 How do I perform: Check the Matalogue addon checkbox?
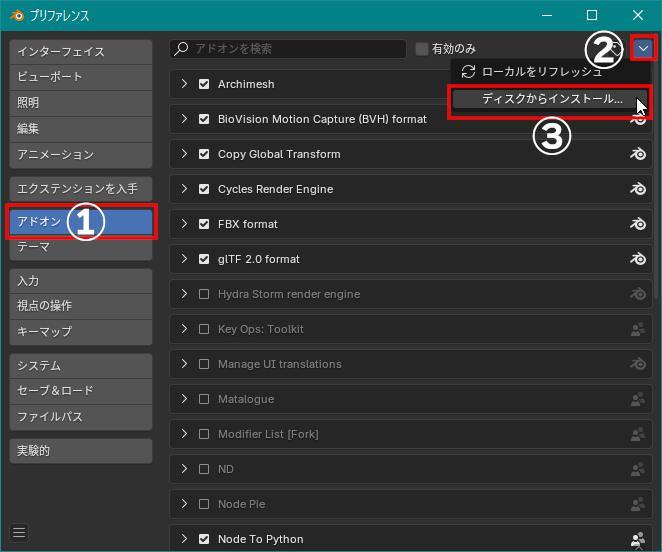coord(204,399)
